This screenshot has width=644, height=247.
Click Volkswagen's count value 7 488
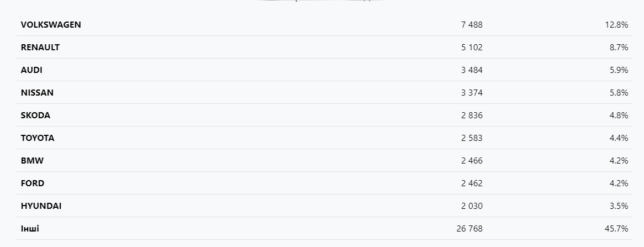click(471, 25)
